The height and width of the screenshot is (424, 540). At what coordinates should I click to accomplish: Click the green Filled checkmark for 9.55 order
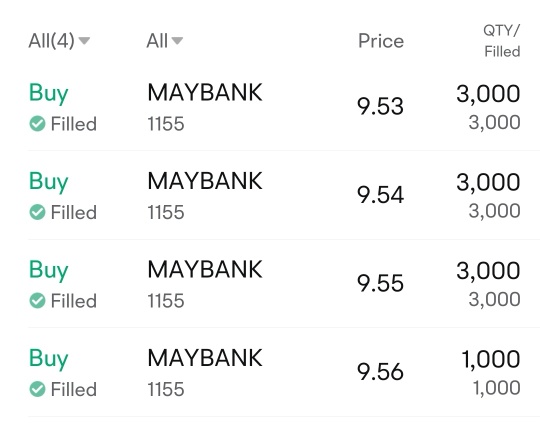tap(37, 301)
